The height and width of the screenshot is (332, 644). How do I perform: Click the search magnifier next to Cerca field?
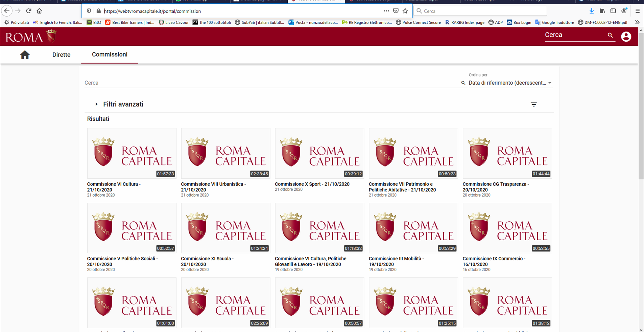tap(463, 83)
